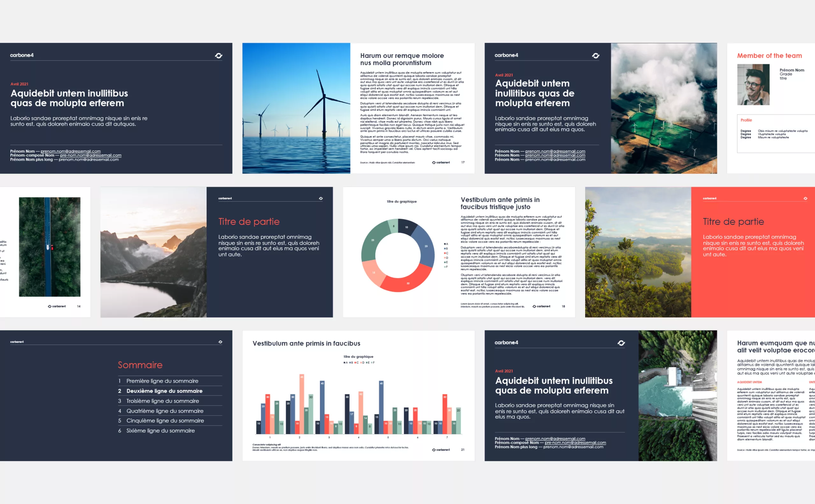
Task: Click the small logo icon on the red Titre de partie slide
Action: click(805, 198)
